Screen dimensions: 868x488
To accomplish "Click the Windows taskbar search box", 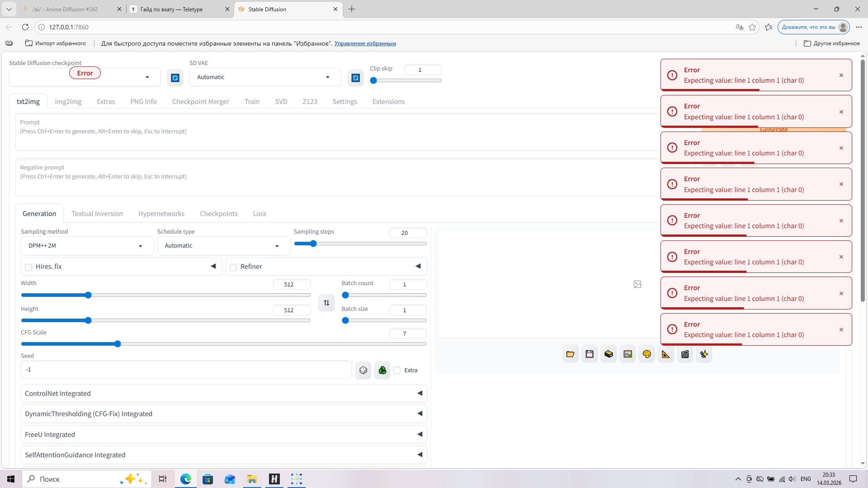I will click(x=87, y=479).
